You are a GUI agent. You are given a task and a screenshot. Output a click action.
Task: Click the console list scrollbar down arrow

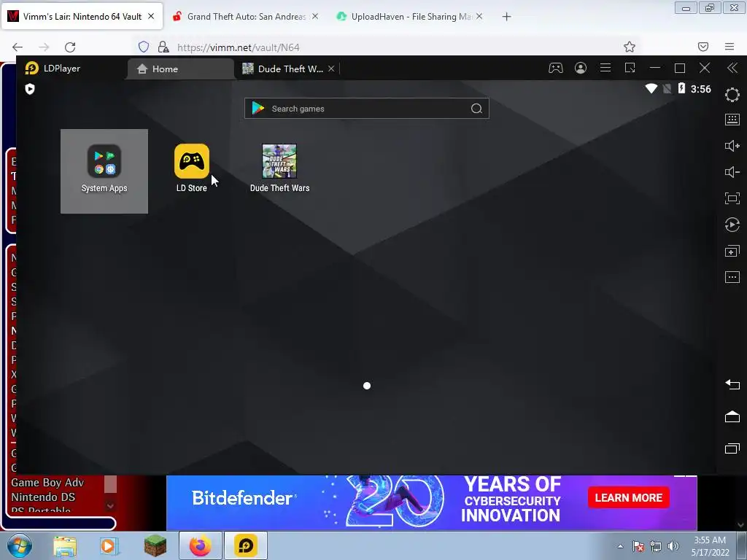pos(110,506)
